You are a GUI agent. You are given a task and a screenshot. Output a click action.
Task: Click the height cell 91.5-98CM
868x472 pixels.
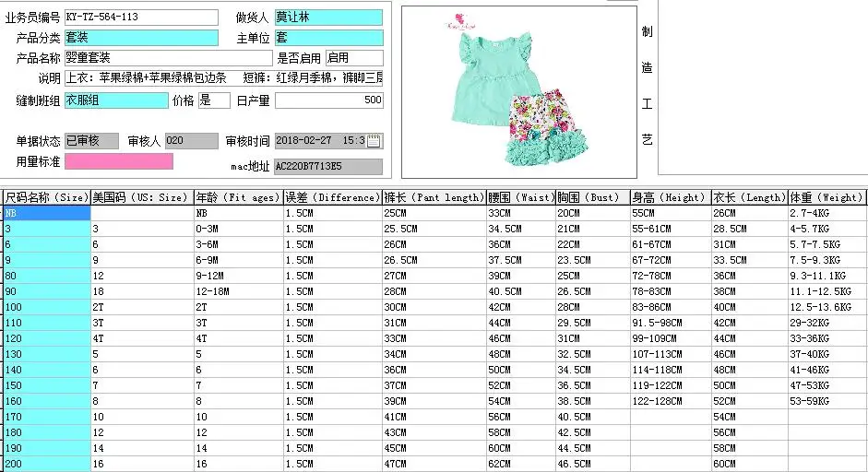coord(671,323)
